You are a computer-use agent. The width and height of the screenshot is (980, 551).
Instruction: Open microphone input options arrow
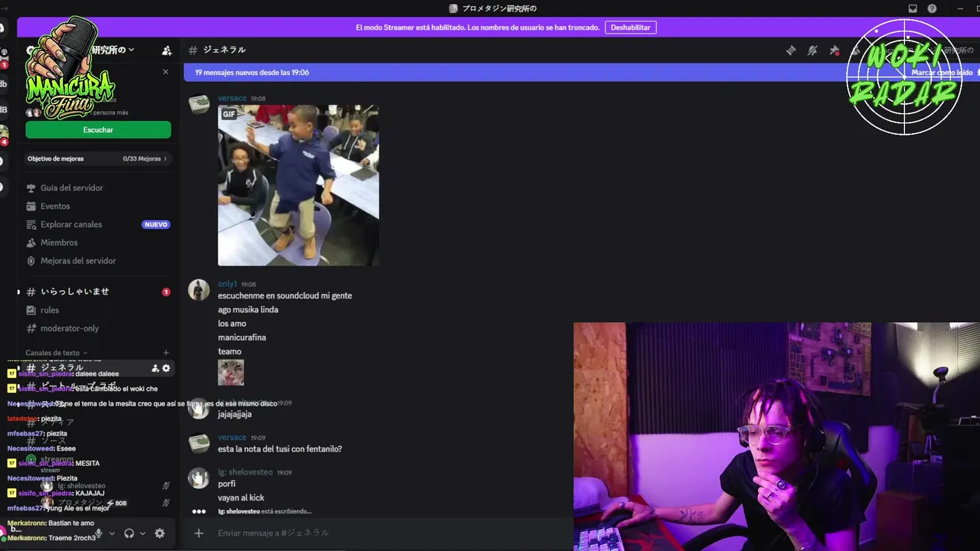point(112,533)
